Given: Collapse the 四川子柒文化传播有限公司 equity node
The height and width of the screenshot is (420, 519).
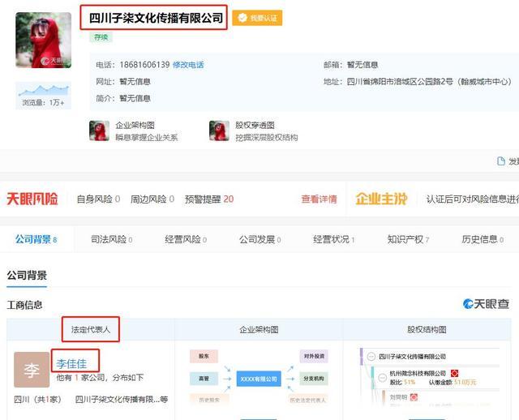Looking at the screenshot, I should click(x=371, y=357).
